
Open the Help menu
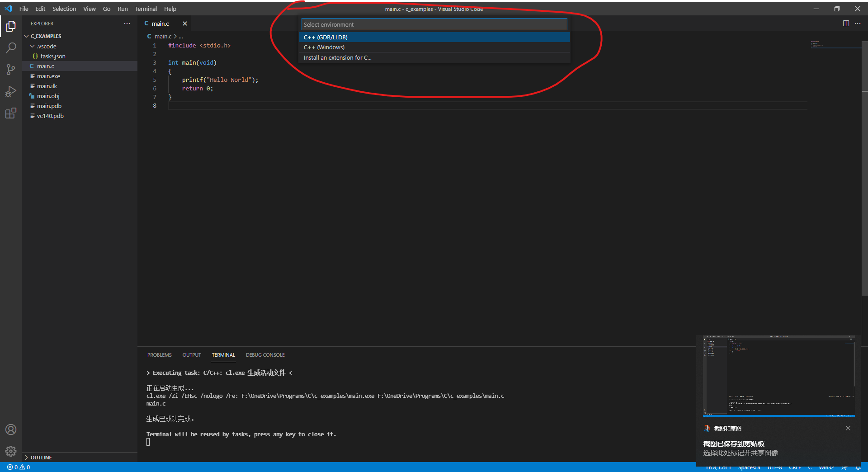click(170, 9)
